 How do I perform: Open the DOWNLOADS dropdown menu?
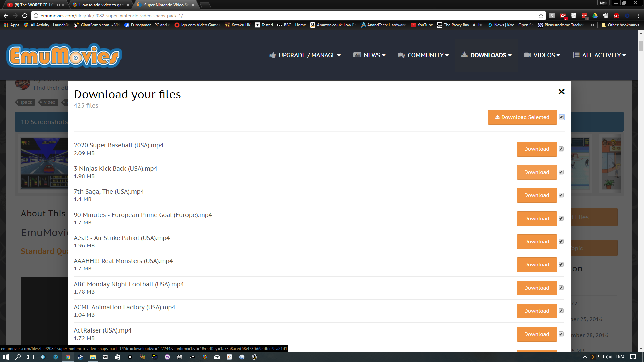[x=486, y=55]
